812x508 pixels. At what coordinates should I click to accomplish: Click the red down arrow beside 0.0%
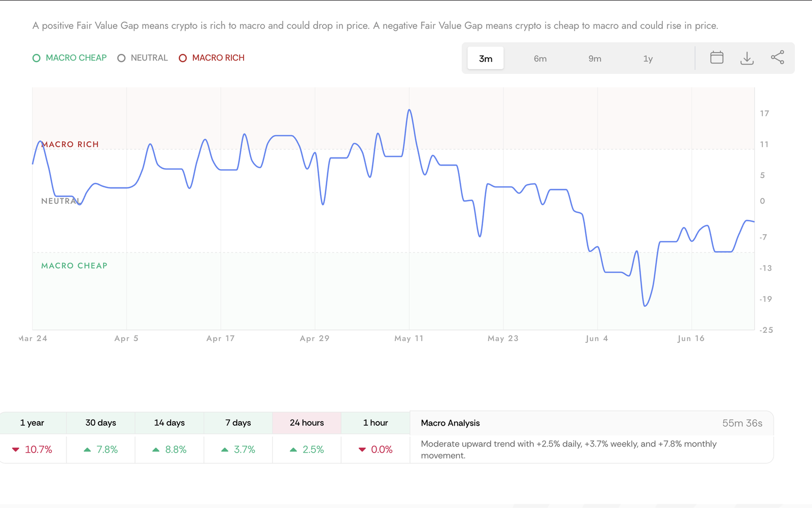(x=362, y=450)
